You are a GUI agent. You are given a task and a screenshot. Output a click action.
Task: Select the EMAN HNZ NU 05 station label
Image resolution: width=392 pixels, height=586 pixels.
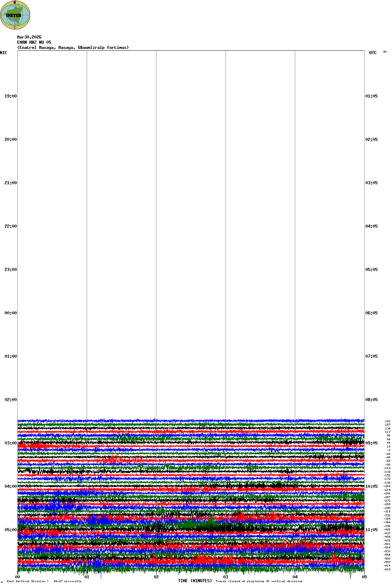point(34,42)
